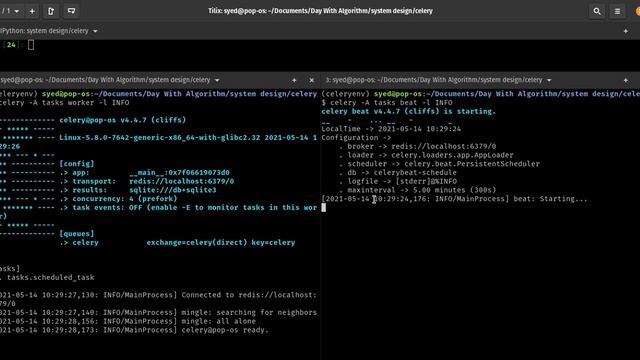Maximize the celery worker terminal pane
The width and height of the screenshot is (640, 360).
(294, 80)
